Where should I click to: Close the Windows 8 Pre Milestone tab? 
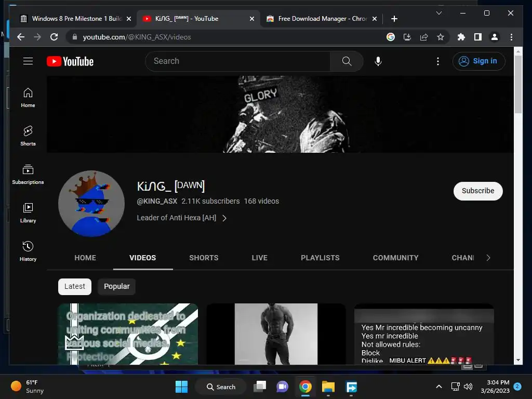(129, 19)
